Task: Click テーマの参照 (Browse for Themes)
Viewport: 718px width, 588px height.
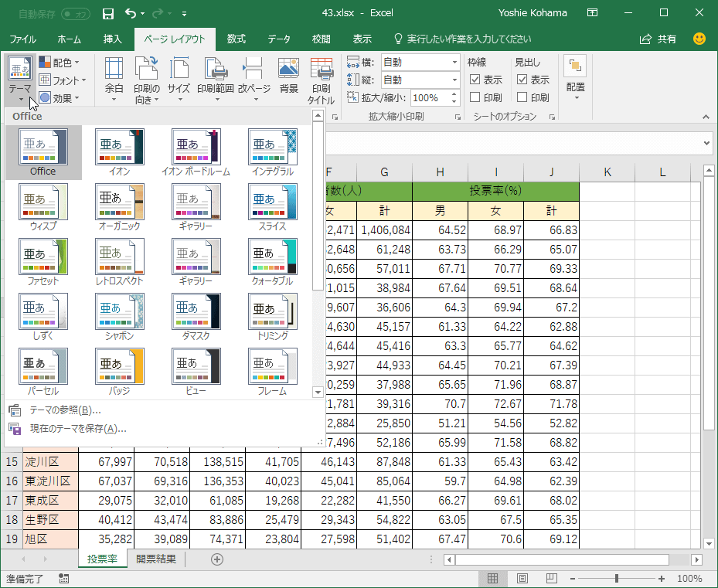Action: 65,410
